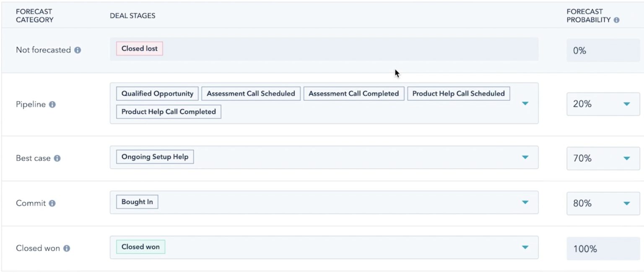Open the tooltip icon beside Pipeline category
The image size is (644, 273).
coord(51,105)
